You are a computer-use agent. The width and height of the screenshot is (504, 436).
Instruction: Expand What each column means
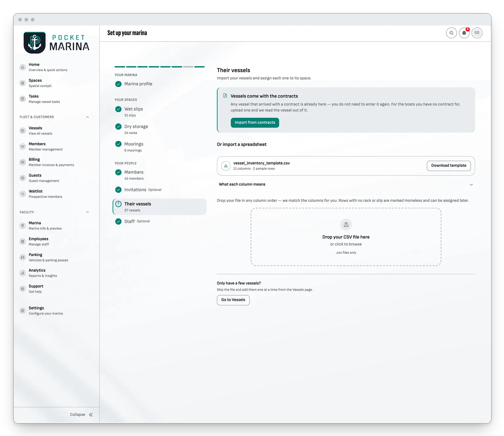coord(346,185)
